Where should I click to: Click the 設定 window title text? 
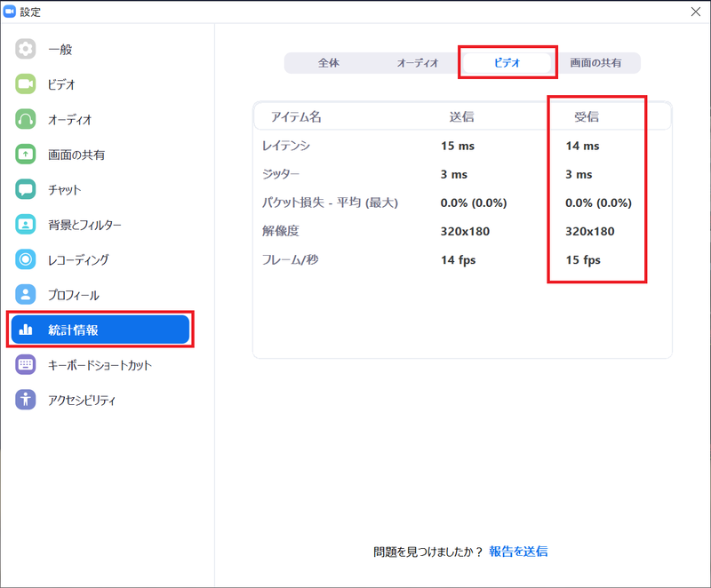click(x=30, y=12)
